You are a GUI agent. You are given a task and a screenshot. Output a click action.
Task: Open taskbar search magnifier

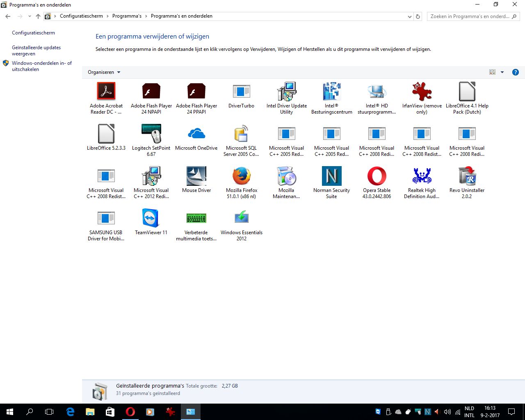pos(30,412)
